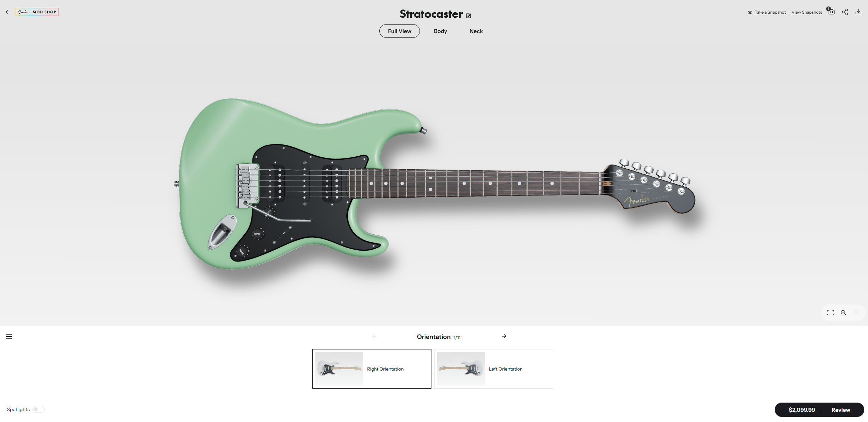The height and width of the screenshot is (422, 868).
Task: Click the Take a Snapshot link
Action: [770, 12]
